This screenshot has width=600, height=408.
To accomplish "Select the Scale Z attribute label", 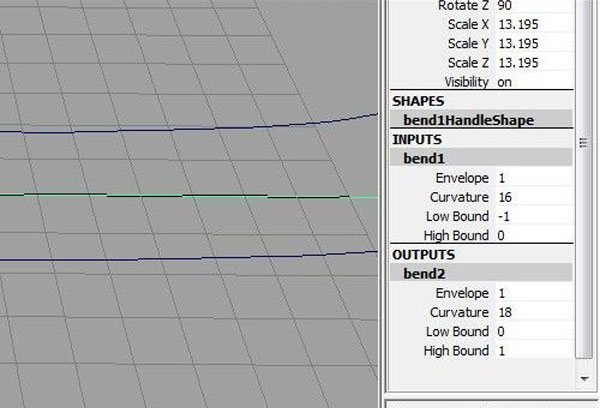I will click(468, 63).
